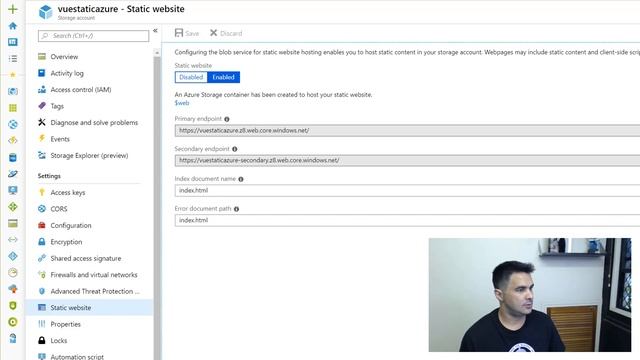Click the Search (Ctrl+/) box
The width and height of the screenshot is (640, 360).
(x=93, y=36)
